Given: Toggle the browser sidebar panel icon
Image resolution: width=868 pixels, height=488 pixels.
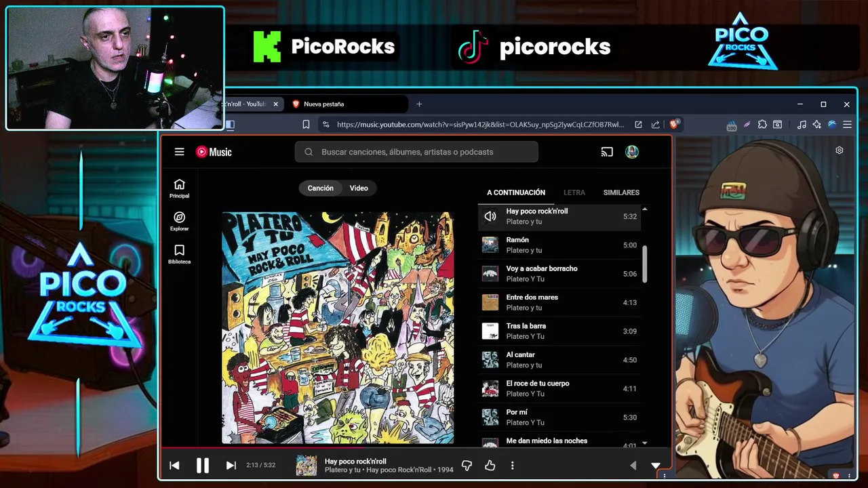Looking at the screenshot, I should point(230,125).
